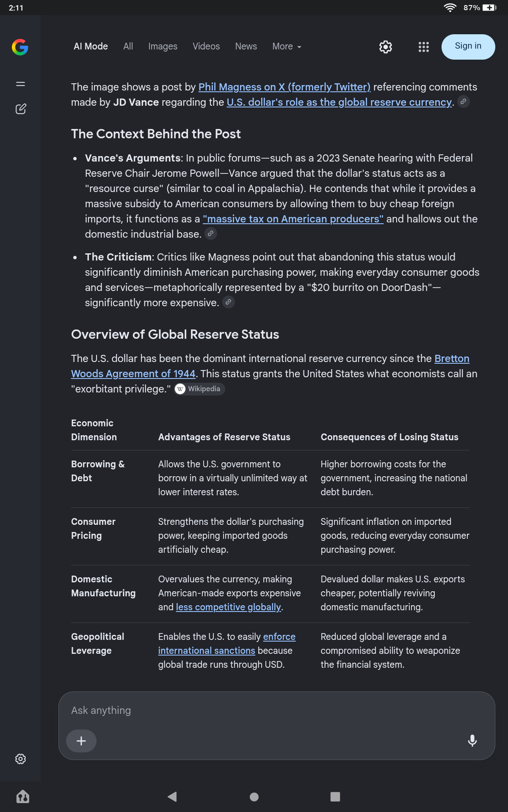Select cell "Allows the U.S. government to borrow"
This screenshot has height=812, width=508.
click(233, 478)
